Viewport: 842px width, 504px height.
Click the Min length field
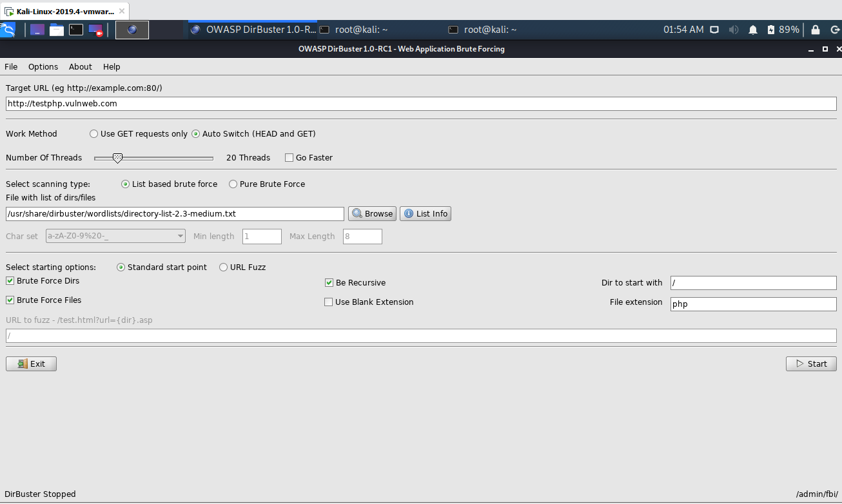point(262,237)
